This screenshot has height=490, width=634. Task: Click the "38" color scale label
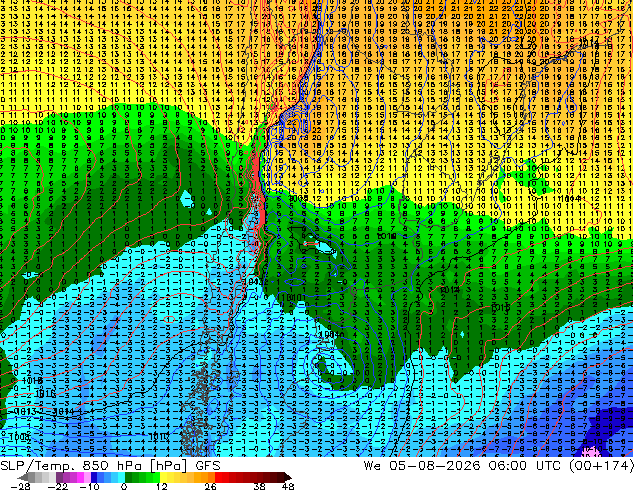259,486
